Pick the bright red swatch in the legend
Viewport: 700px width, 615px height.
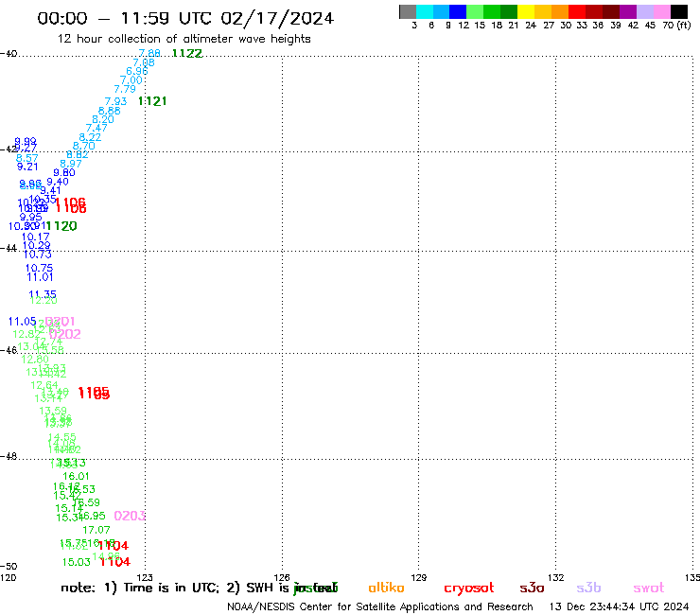tap(577, 11)
